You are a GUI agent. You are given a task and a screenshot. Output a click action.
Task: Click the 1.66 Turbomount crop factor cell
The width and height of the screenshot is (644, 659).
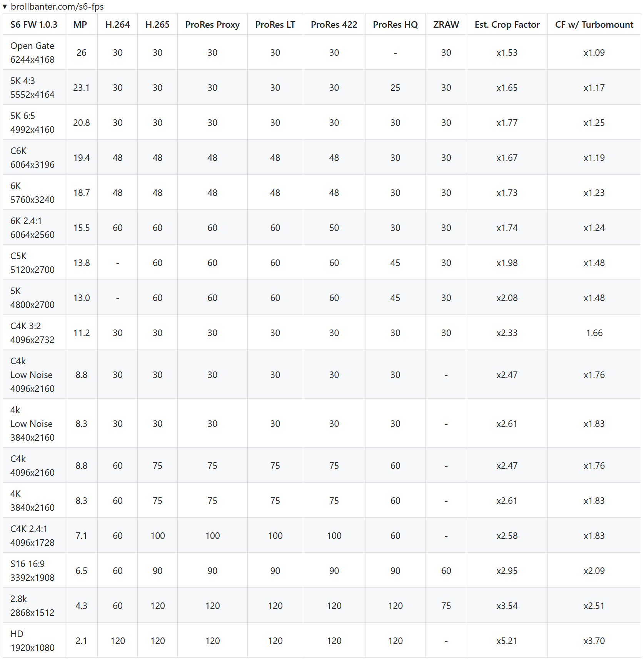point(594,333)
